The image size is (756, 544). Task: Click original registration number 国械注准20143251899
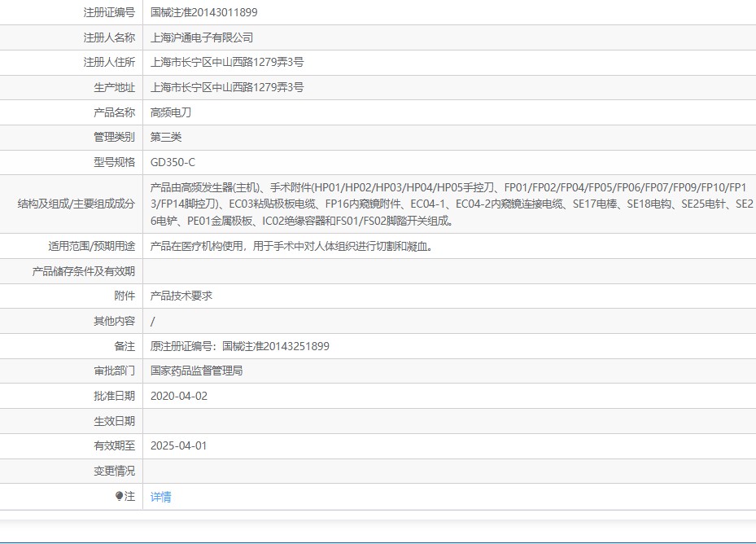(275, 346)
